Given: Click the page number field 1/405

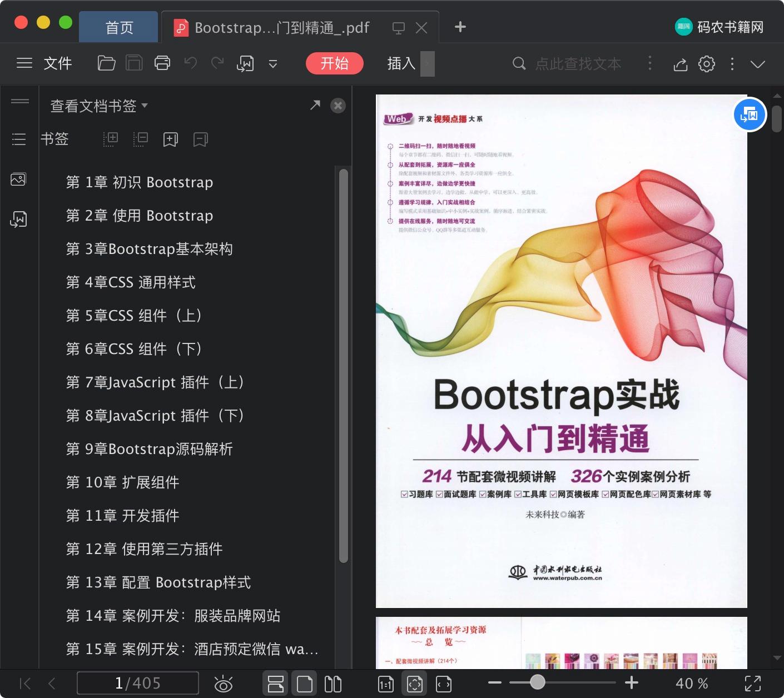Looking at the screenshot, I should pyautogui.click(x=138, y=683).
